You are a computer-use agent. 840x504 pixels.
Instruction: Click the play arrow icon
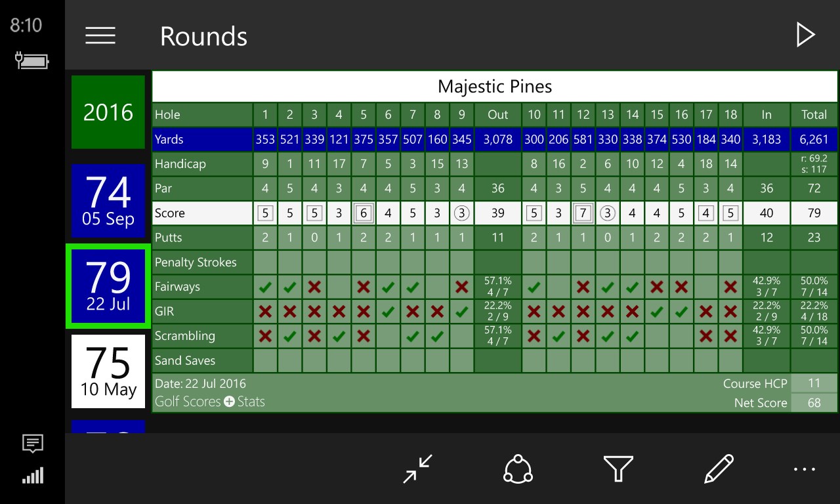pos(805,35)
